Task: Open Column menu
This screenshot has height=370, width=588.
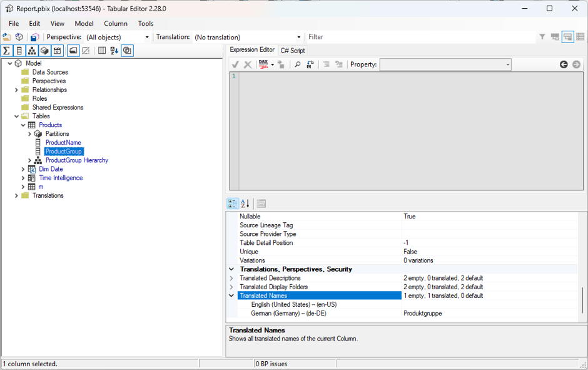Action: tap(116, 23)
